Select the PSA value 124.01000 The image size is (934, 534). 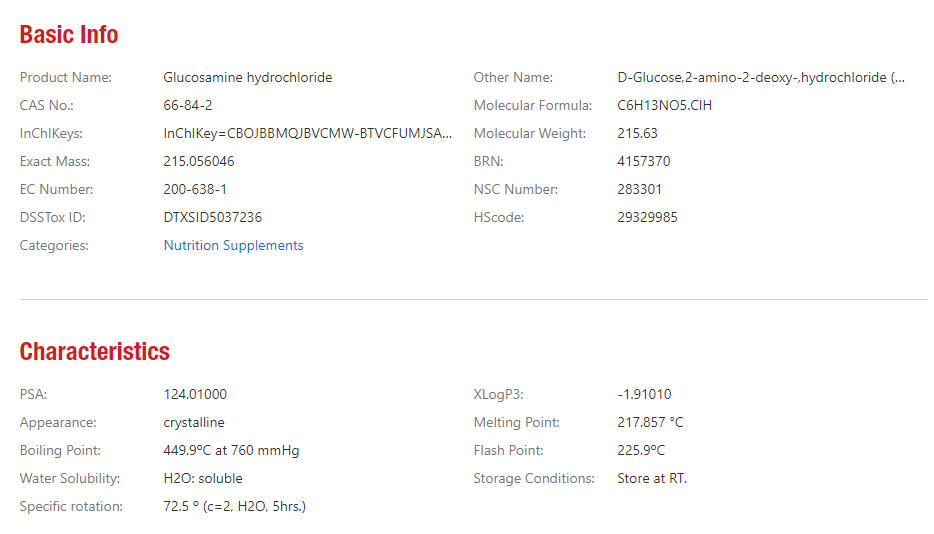coord(195,395)
